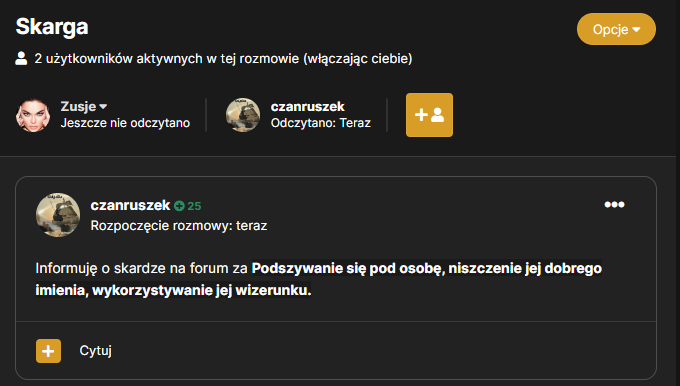Image resolution: width=680 pixels, height=386 pixels.
Task: Click the green reputation badge icon
Action: coord(179,206)
